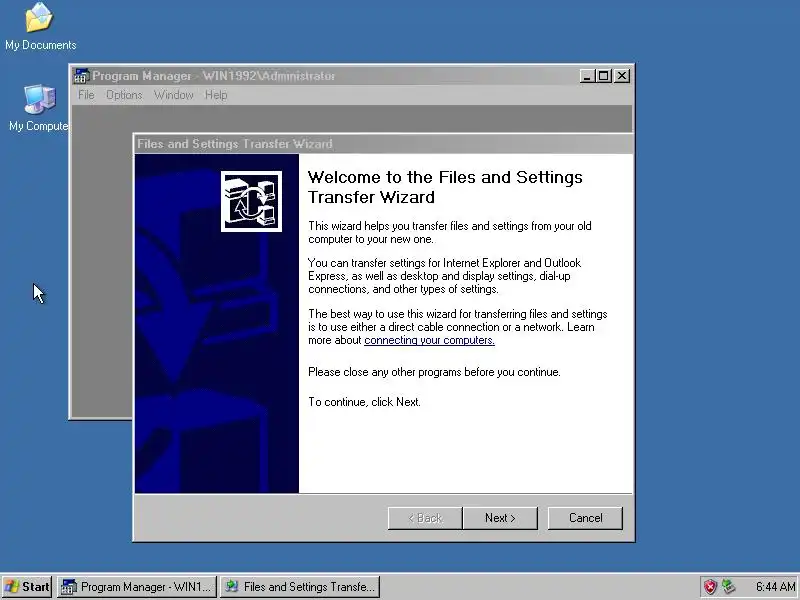Open the Start menu
Viewport: 800px width, 600px height.
[27, 587]
